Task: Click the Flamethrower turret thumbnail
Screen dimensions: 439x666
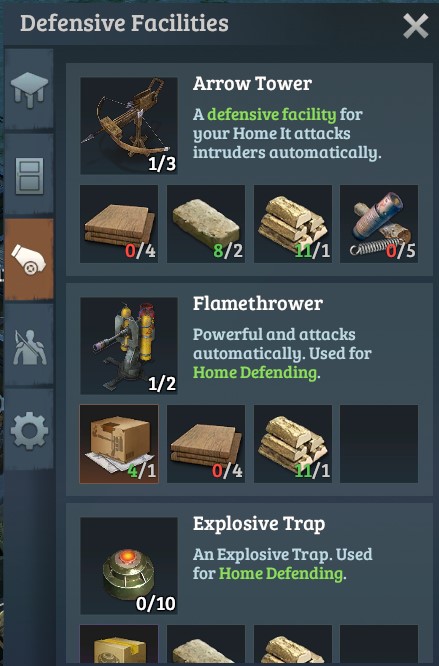Action: (129, 346)
